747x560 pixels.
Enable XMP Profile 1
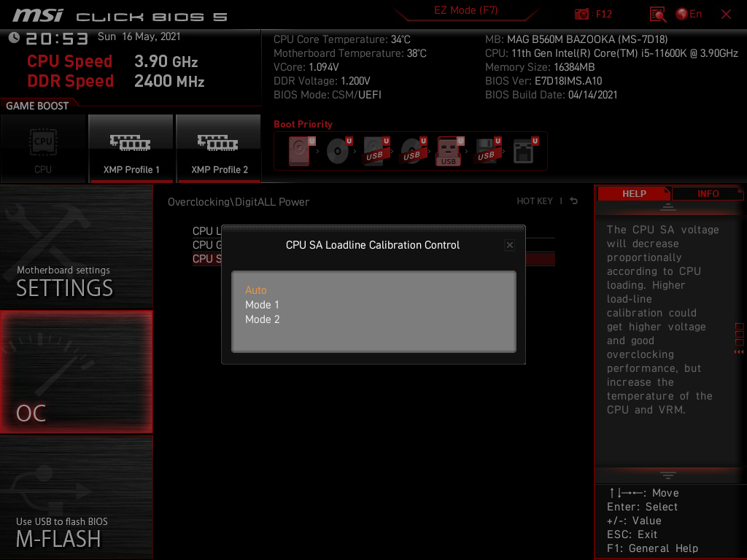tap(131, 149)
